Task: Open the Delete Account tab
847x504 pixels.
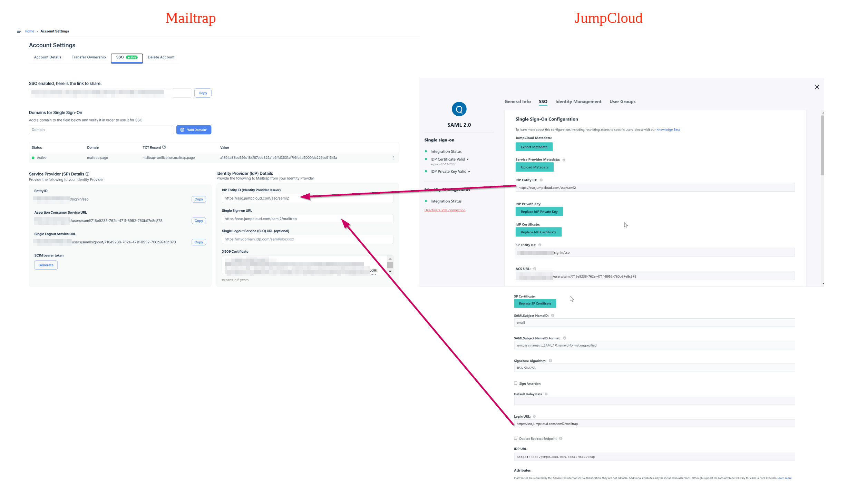Action: (x=161, y=57)
